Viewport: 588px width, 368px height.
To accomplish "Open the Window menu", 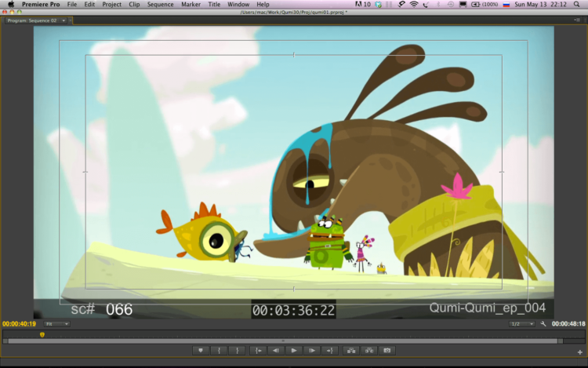I will coord(238,5).
